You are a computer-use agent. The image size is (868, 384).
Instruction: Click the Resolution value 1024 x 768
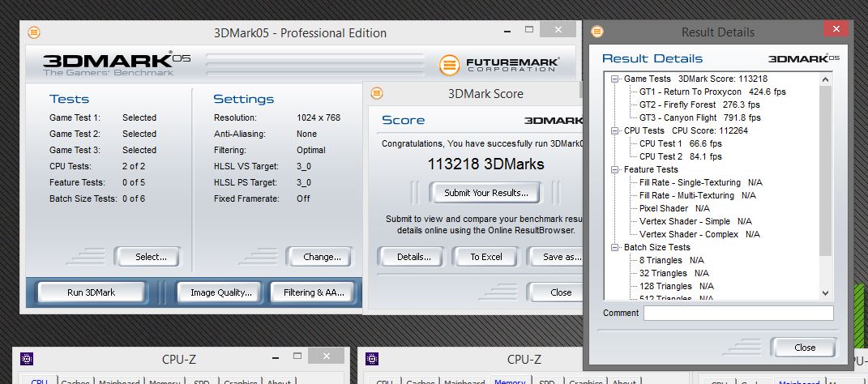[x=319, y=117]
